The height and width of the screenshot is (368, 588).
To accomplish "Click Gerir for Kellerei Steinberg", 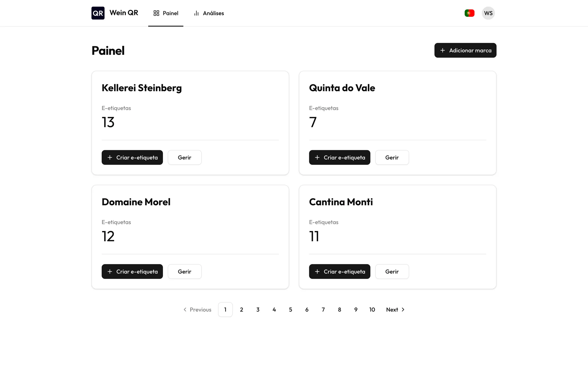I will [185, 158].
